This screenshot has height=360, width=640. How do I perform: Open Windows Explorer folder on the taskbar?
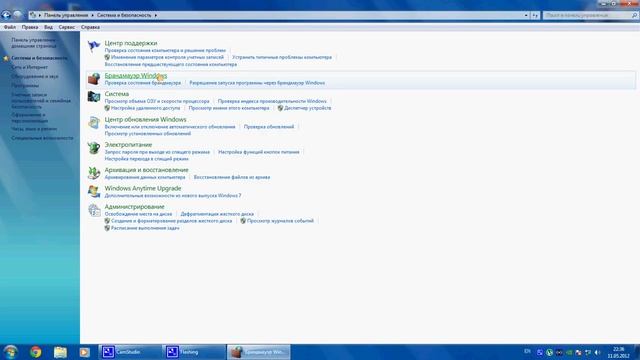point(60,352)
